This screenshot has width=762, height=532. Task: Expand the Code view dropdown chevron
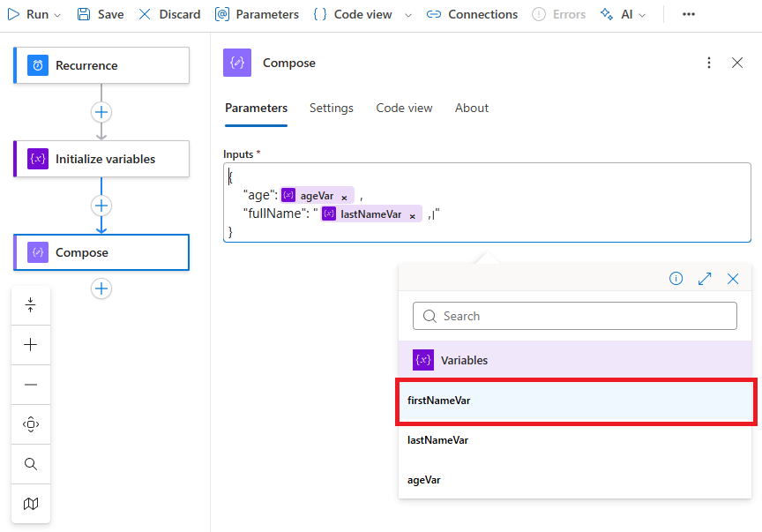[x=408, y=15]
